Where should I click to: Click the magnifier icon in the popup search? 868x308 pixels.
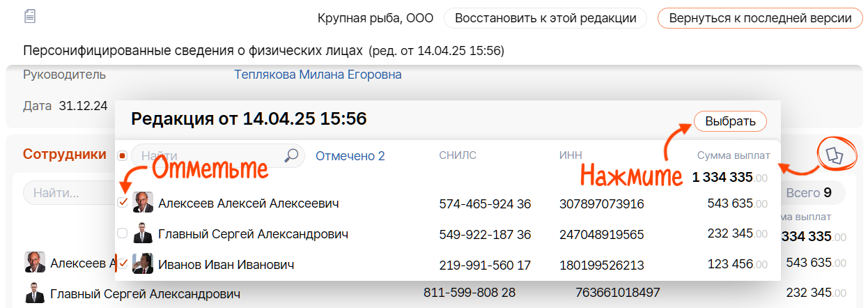tap(292, 156)
